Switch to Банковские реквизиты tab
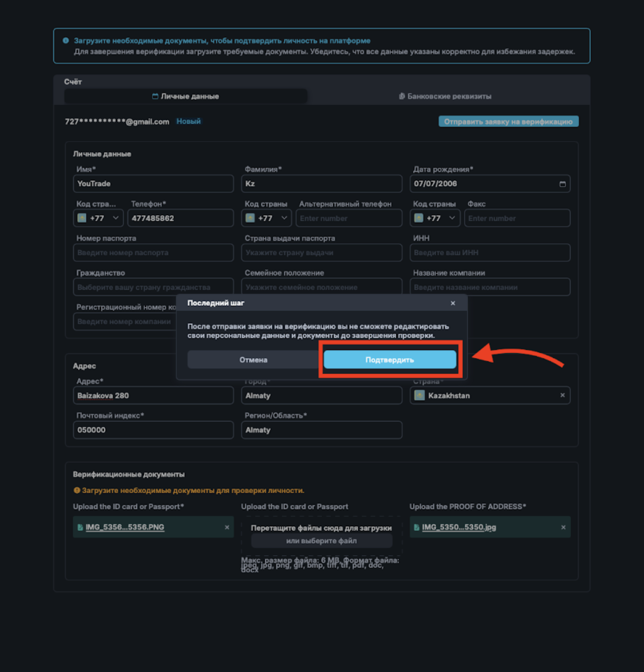Image resolution: width=644 pixels, height=672 pixels. [x=445, y=96]
